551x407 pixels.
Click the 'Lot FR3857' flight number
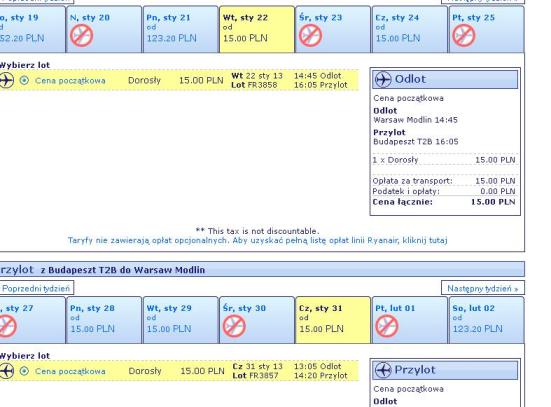[x=255, y=375]
